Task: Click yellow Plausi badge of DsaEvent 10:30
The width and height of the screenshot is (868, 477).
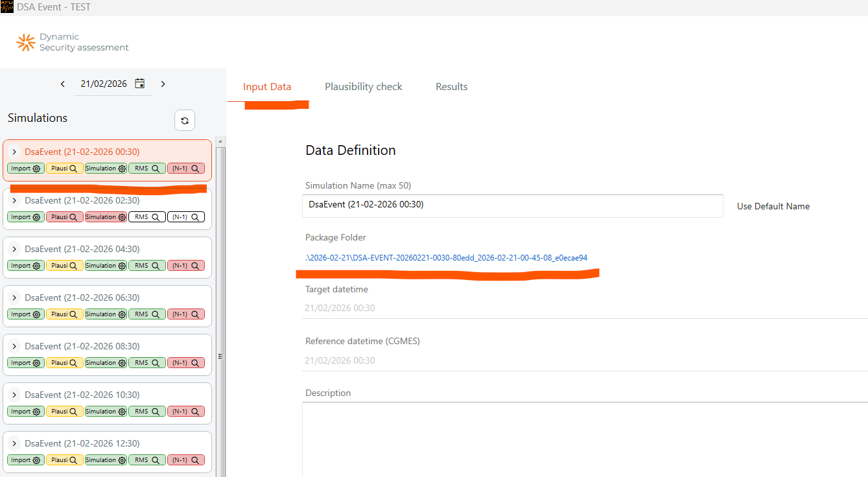Action: [65, 412]
